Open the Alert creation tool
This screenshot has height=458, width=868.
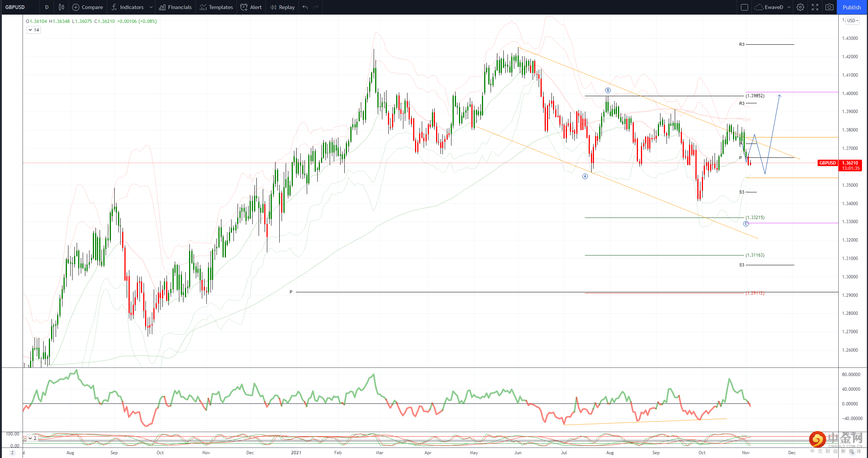click(251, 7)
